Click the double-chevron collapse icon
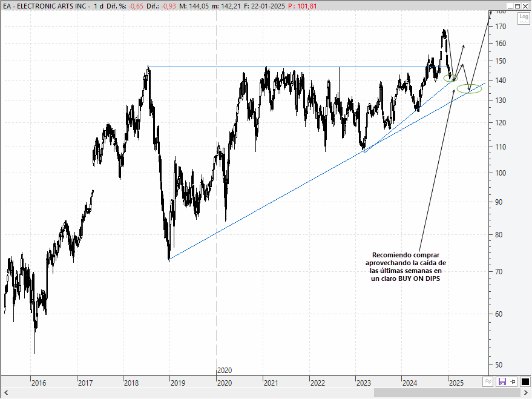 pos(488,381)
